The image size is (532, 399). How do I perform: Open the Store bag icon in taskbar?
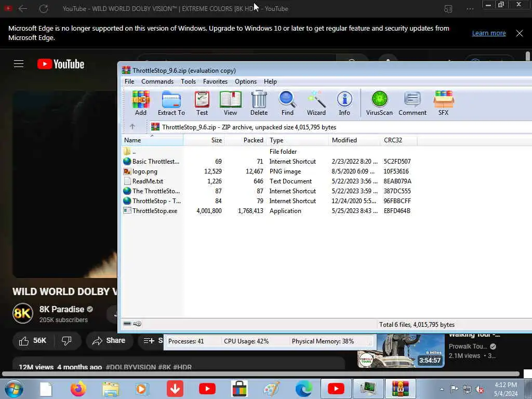(240, 389)
